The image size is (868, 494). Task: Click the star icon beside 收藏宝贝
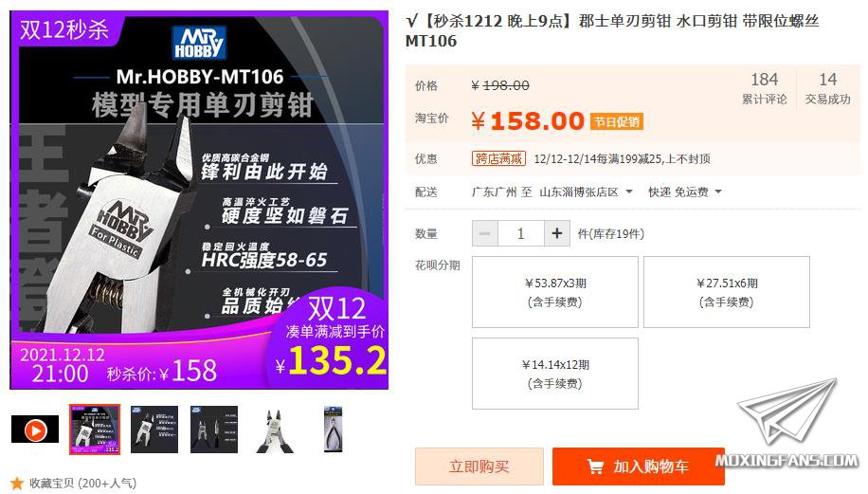coord(17,484)
